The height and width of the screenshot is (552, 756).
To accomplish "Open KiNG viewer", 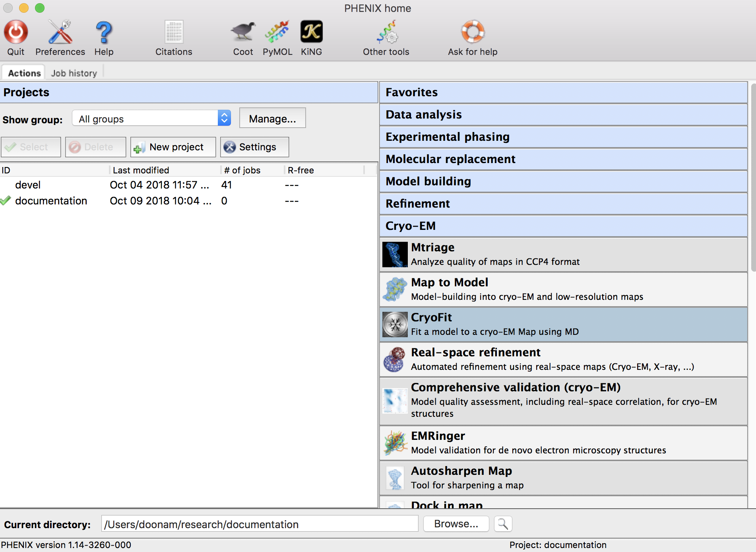I will tap(311, 38).
